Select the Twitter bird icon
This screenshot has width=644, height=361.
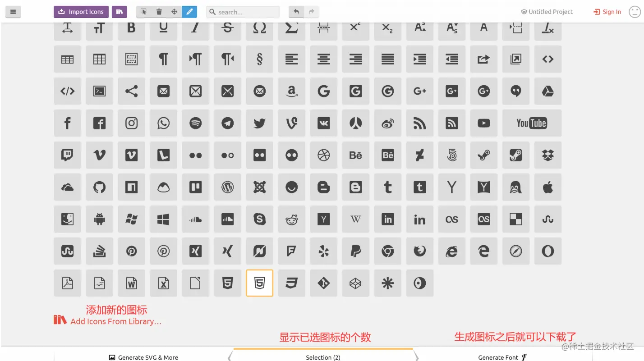coord(260,123)
